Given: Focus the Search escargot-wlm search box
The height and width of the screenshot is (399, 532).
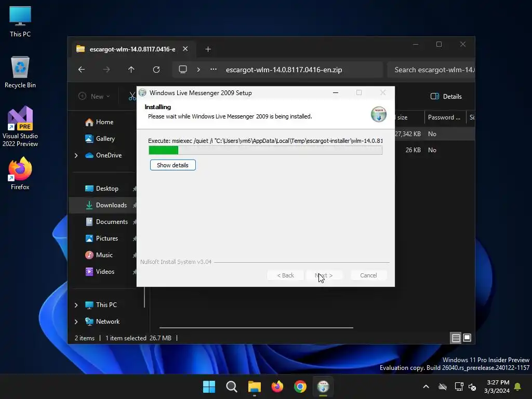Looking at the screenshot, I should (431, 70).
